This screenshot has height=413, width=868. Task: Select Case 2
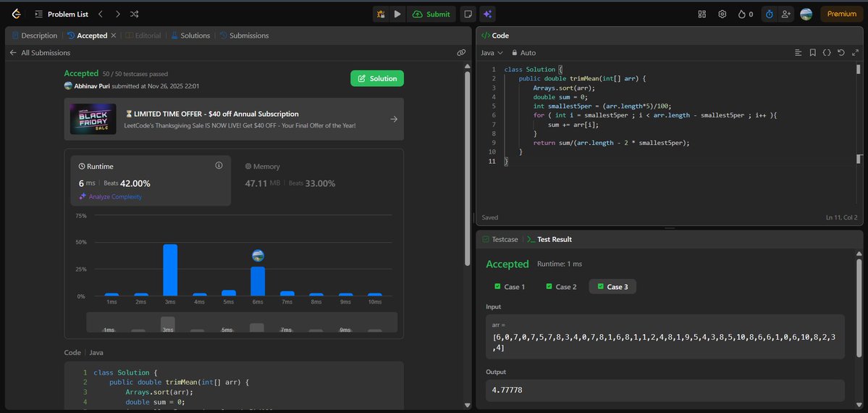[561, 287]
